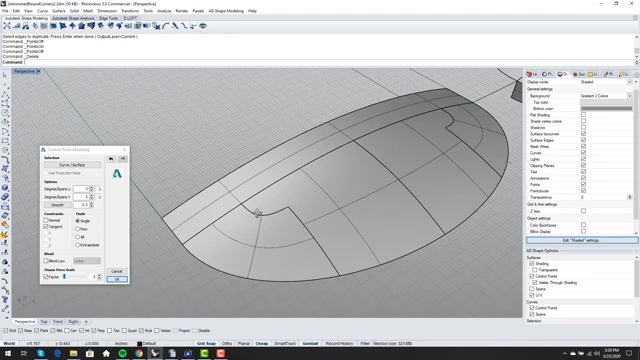This screenshot has width=640, height=360.
Task: Open the Windows Start menu
Action: pyautogui.click(x=8, y=353)
